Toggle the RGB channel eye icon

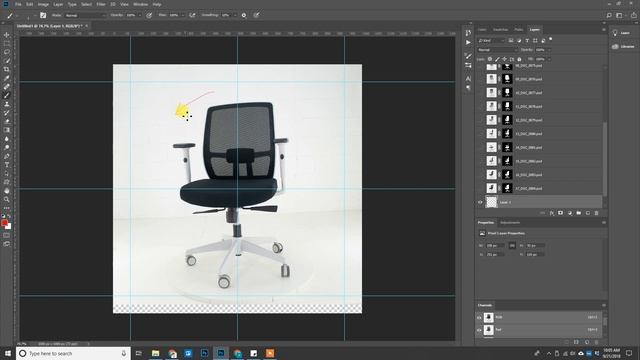click(479, 318)
